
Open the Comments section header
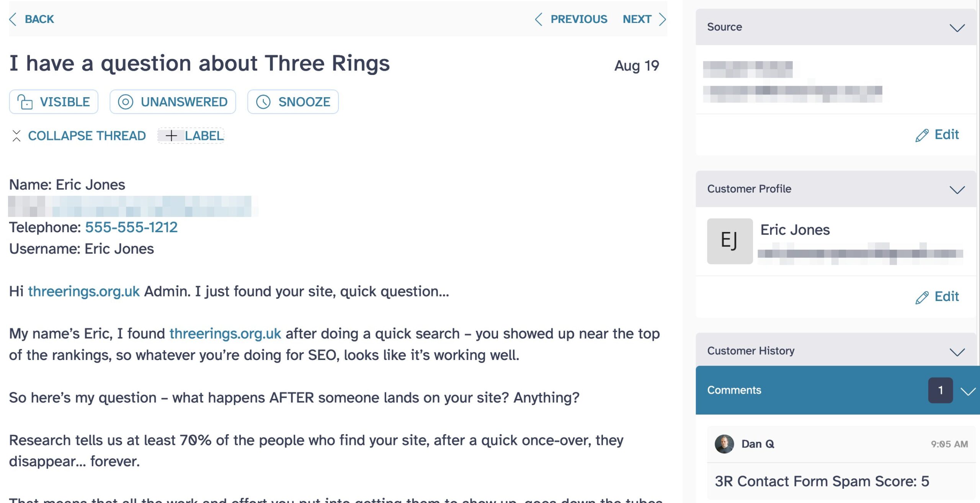click(x=734, y=390)
